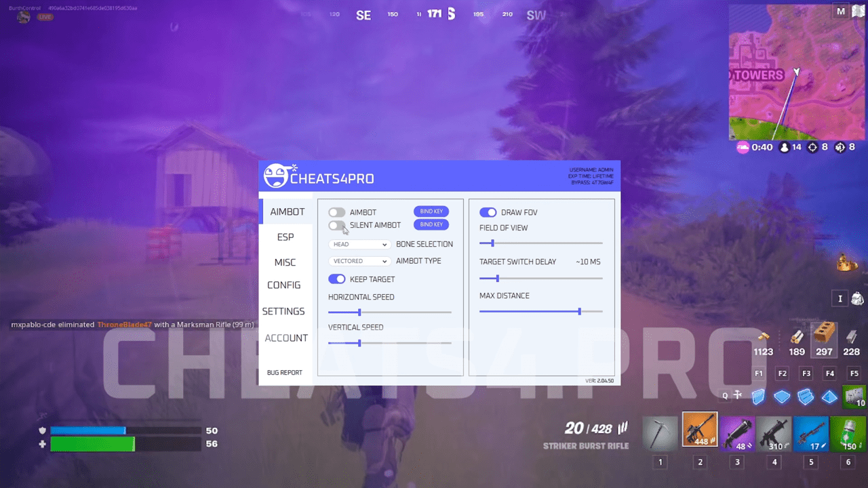Click the ~10 MS delay value
The image size is (868, 488).
coord(588,262)
